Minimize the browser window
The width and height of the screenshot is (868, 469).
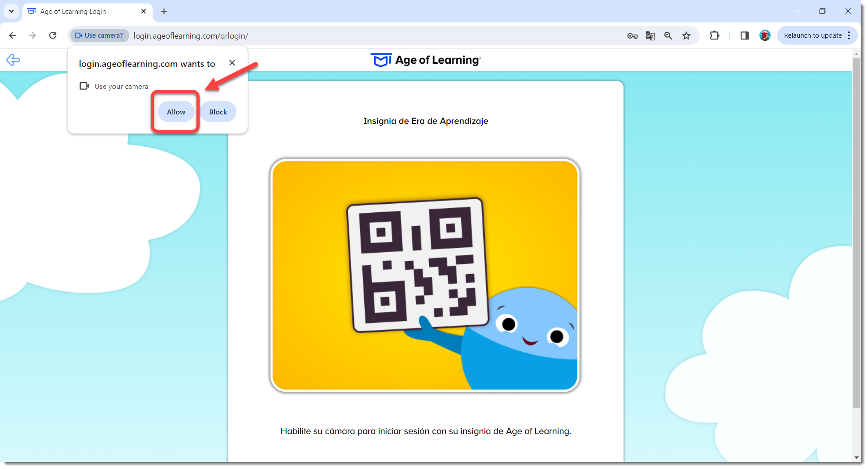coord(797,11)
